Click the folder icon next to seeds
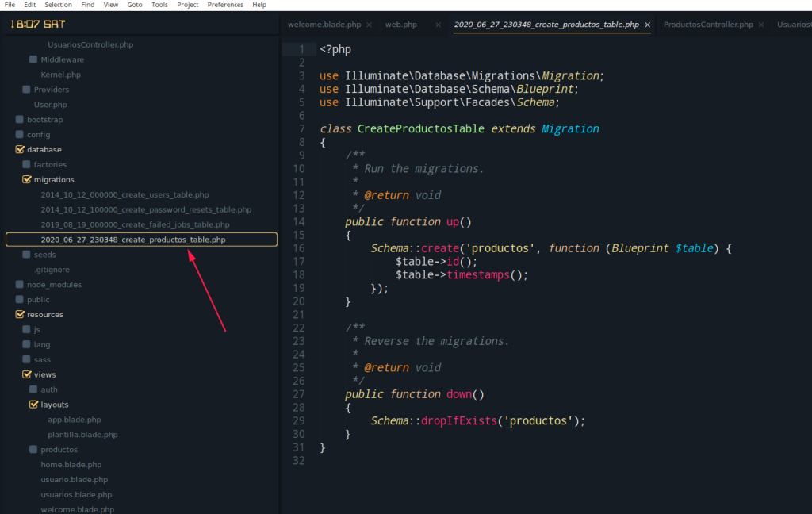The image size is (812, 514). [26, 255]
